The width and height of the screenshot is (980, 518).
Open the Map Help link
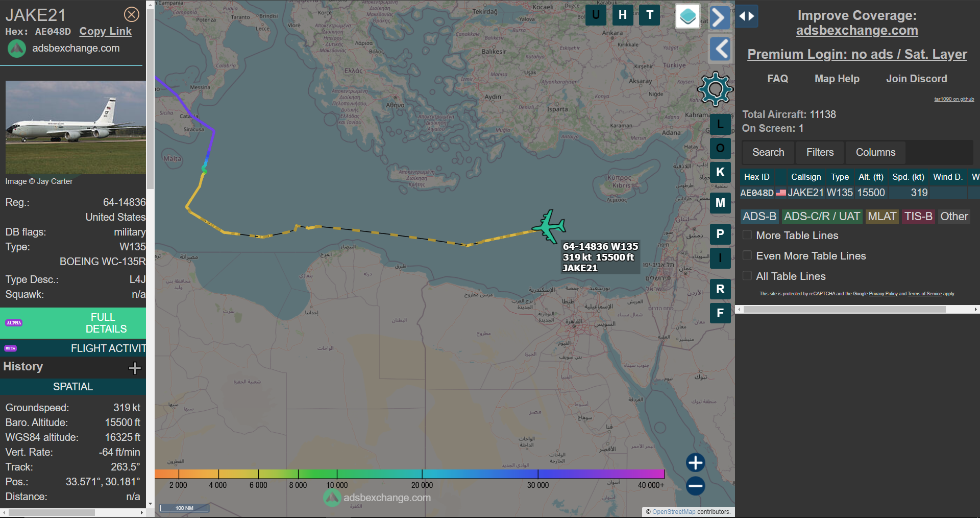coord(837,79)
